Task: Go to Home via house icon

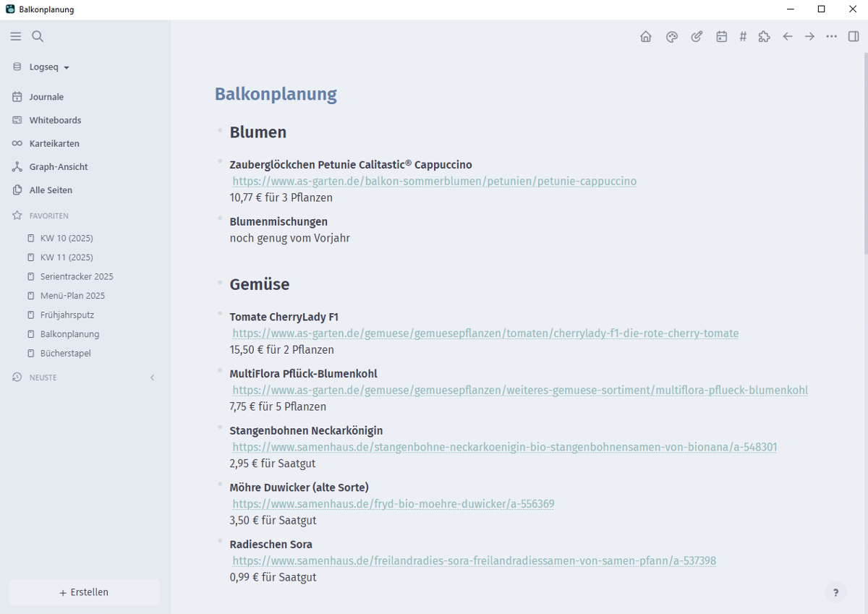Action: [x=646, y=37]
